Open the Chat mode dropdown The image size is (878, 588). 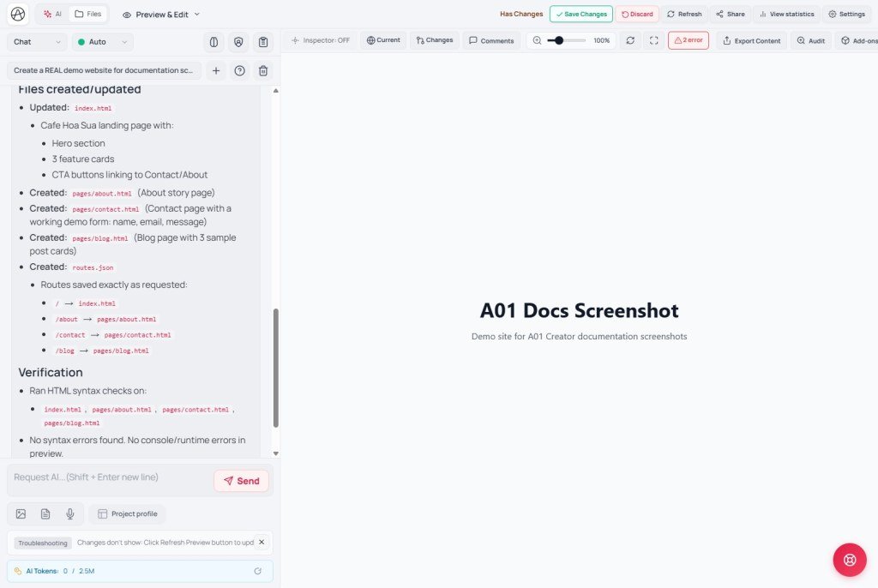tap(37, 42)
